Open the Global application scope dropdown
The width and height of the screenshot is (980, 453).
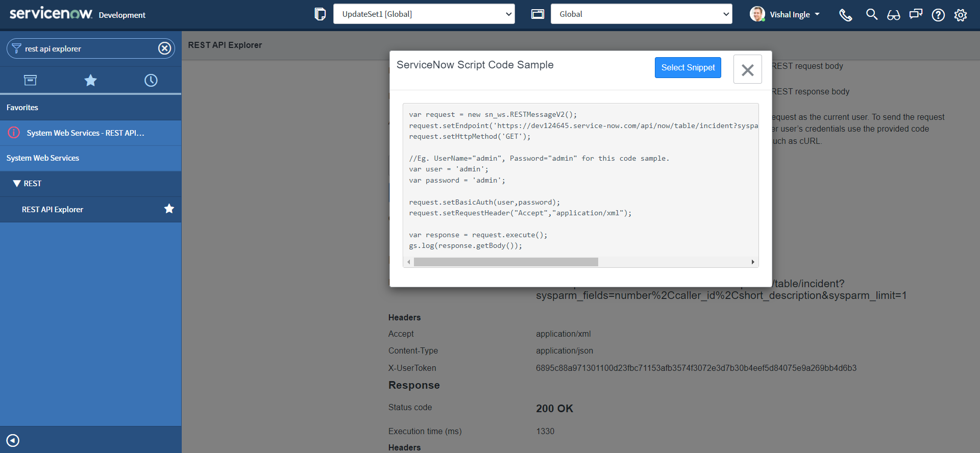[641, 14]
